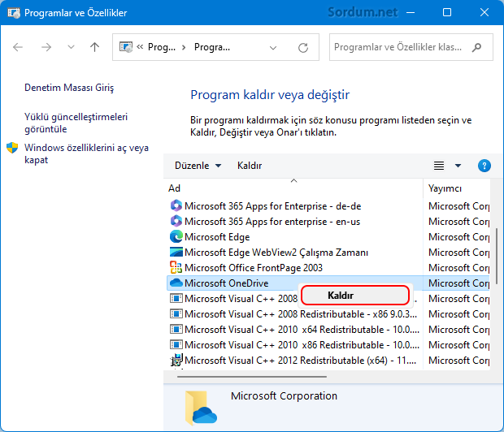Click the FrontPage 2003 icon
The height and width of the screenshot is (432, 504).
176,267
